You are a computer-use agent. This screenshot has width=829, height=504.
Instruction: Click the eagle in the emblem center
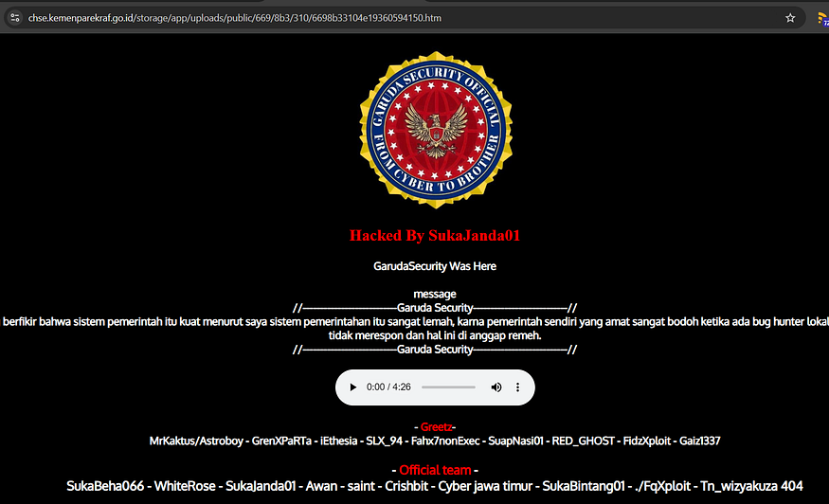(436, 131)
